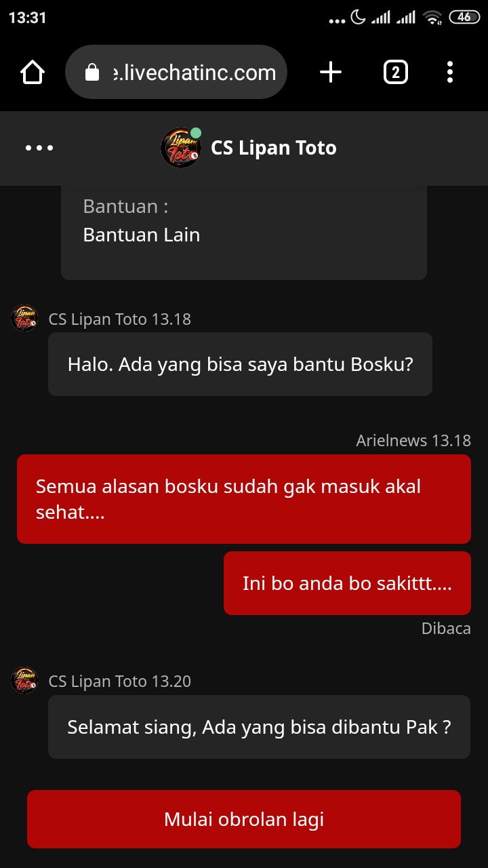The width and height of the screenshot is (488, 868).
Task: Tap the CS Lipan Toto header title
Action: coord(274,148)
